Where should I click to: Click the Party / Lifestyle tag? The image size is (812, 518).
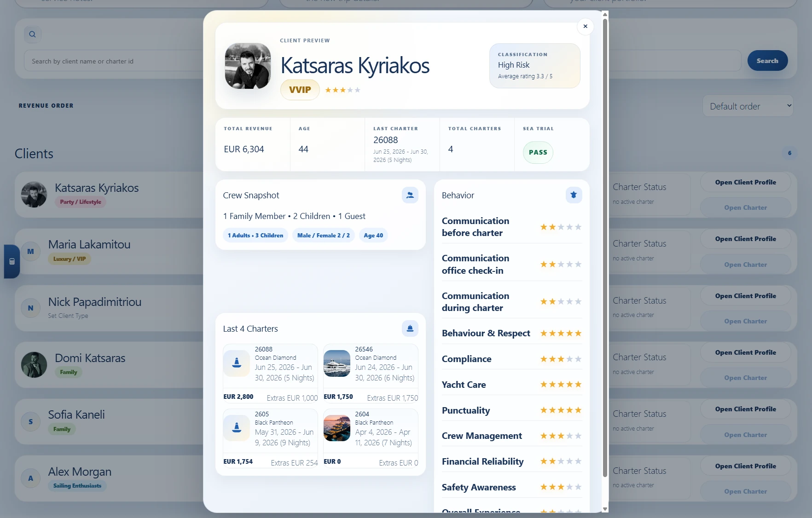point(81,202)
